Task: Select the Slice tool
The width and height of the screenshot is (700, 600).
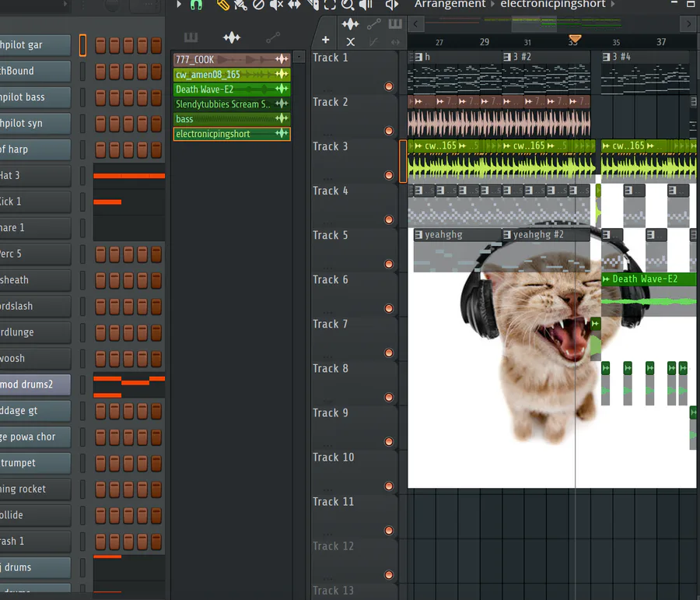Action: (x=313, y=5)
